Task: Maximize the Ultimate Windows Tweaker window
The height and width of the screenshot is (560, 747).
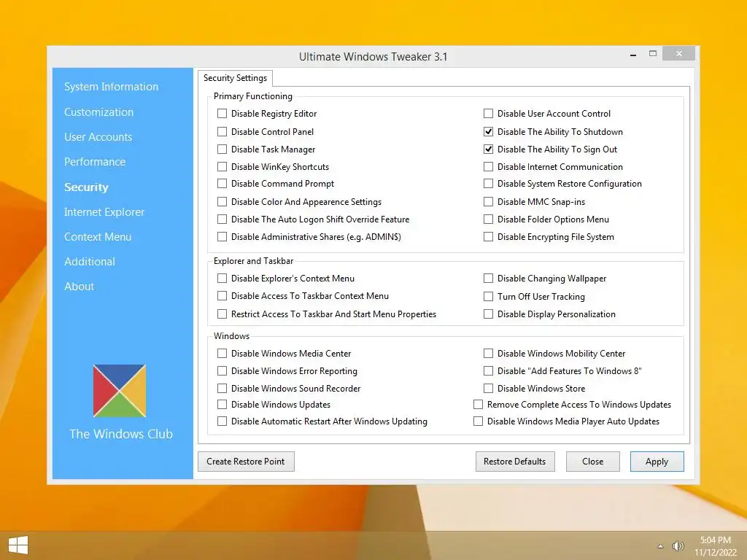Action: click(x=653, y=54)
